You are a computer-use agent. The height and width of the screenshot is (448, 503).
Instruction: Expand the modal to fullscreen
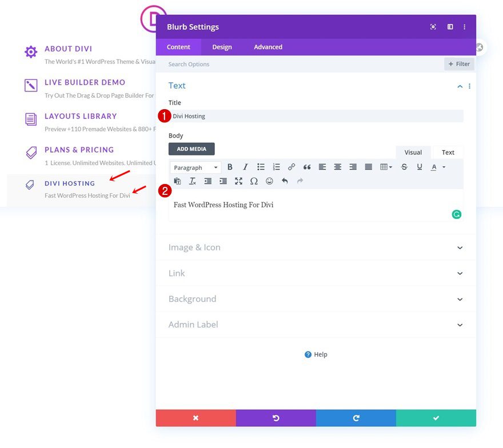click(x=433, y=27)
